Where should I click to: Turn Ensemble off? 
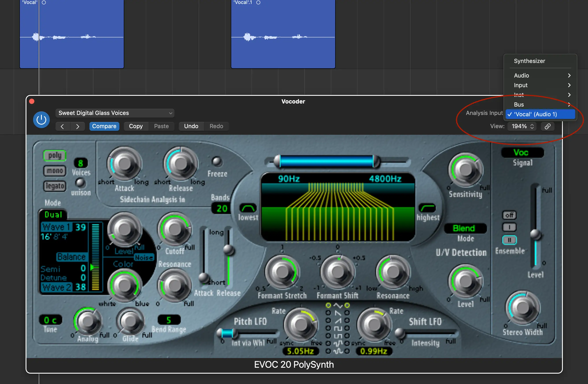coord(509,215)
